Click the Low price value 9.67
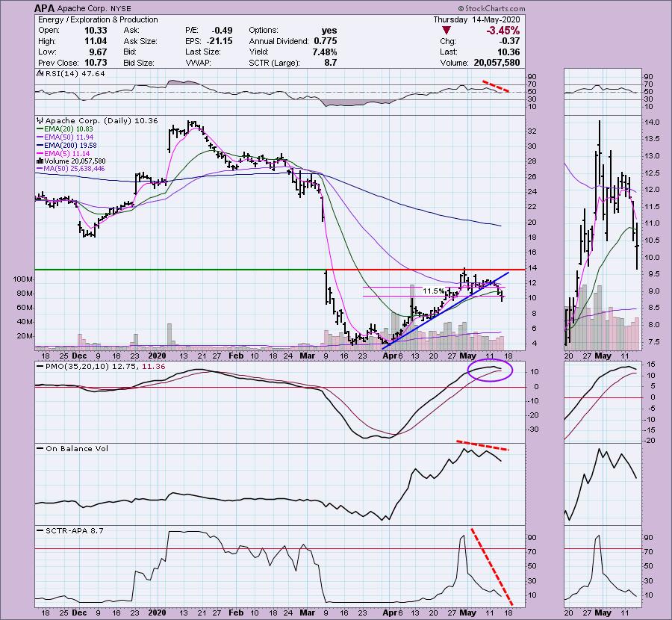672x620 pixels. pos(98,52)
